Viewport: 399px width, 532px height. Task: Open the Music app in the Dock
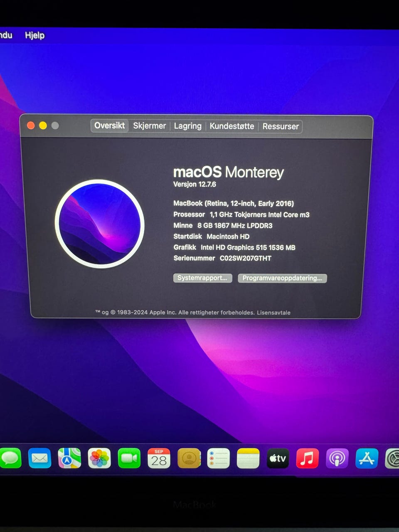point(308,458)
